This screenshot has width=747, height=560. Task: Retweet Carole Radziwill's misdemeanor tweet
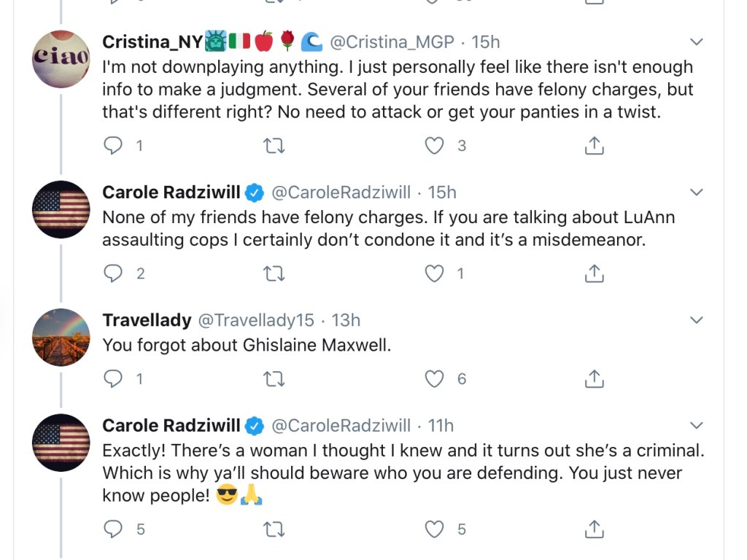[x=274, y=273]
